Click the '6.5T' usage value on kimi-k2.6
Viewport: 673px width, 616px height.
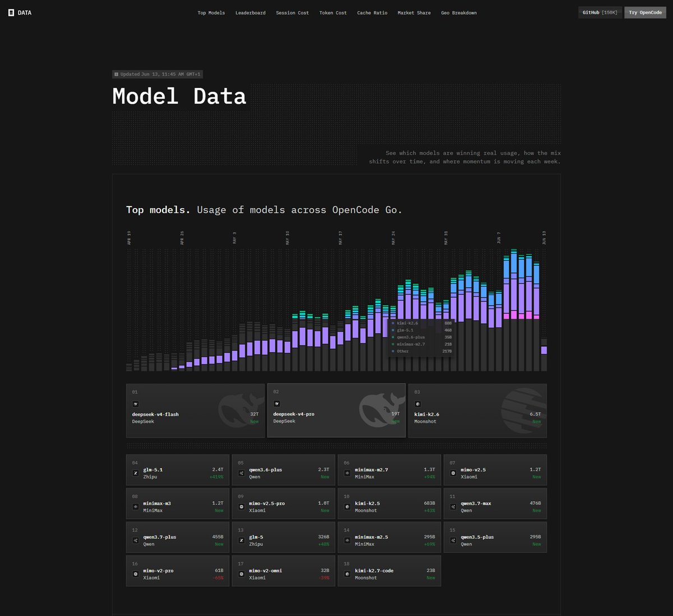tap(536, 414)
